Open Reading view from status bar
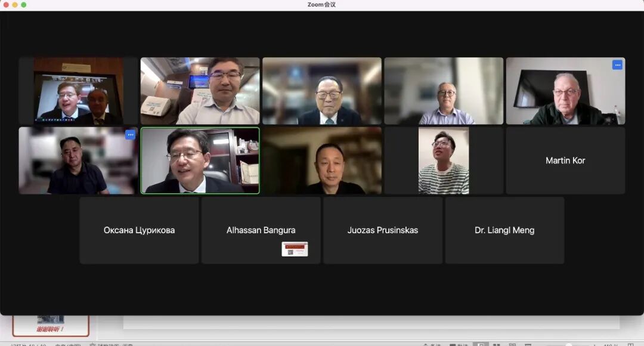This screenshot has height=346, width=644. click(512, 344)
